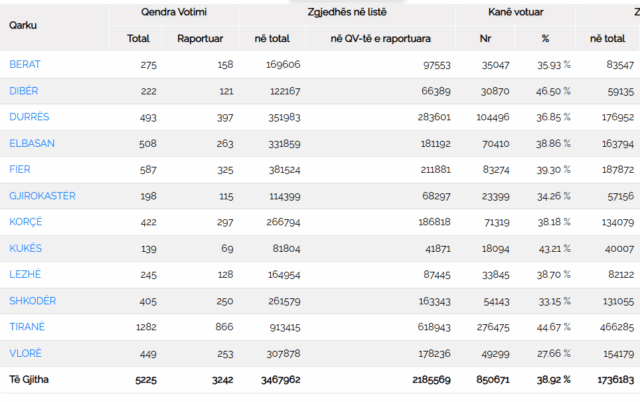Click Tiranë's 44.67 % turnout cell

(553, 327)
